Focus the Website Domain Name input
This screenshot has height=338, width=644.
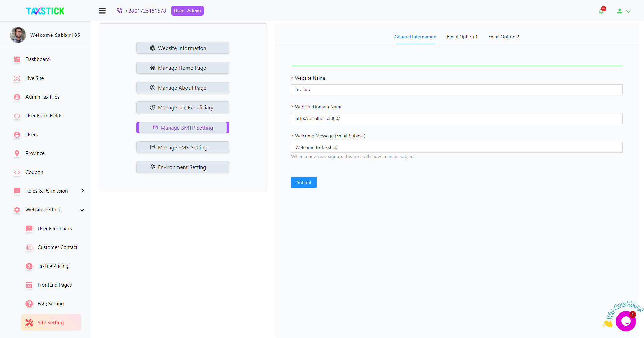point(457,118)
